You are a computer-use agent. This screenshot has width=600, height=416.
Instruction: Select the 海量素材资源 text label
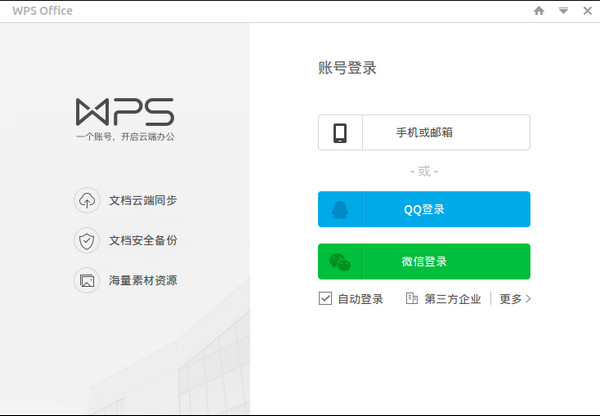tap(143, 281)
